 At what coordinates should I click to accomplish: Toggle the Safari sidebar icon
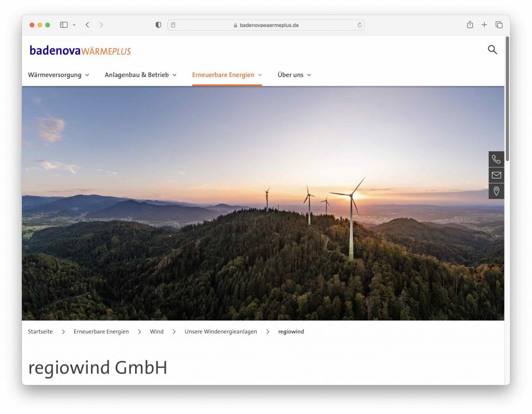(x=64, y=25)
